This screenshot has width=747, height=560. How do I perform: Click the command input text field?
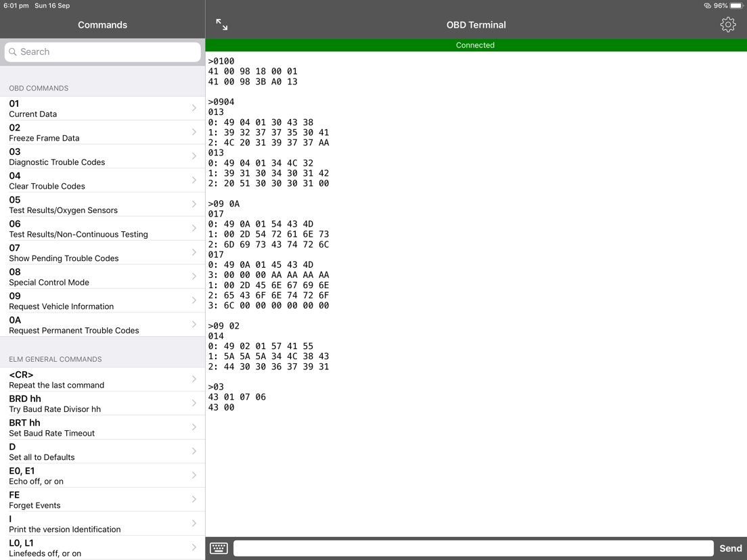point(473,548)
